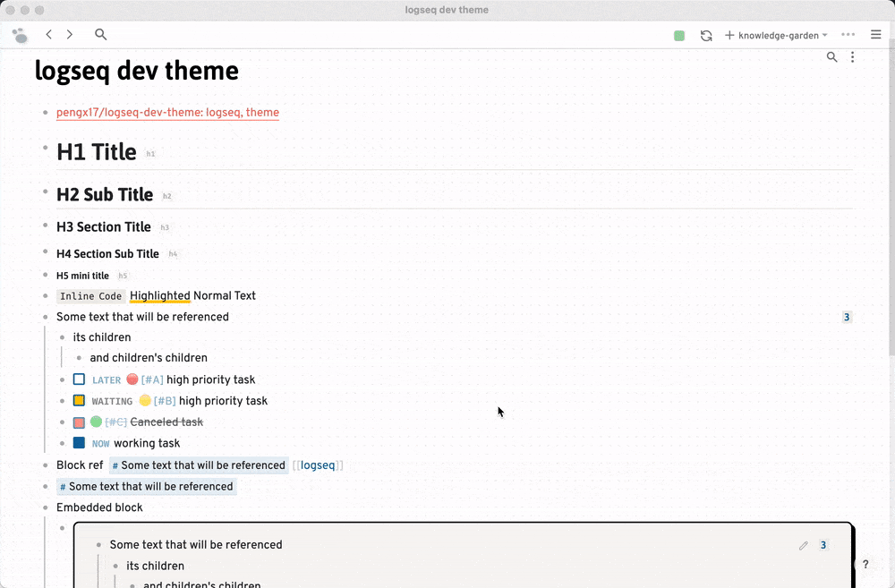Toggle the WAITING task checkbox
Screen dimensions: 895x588
point(80,401)
